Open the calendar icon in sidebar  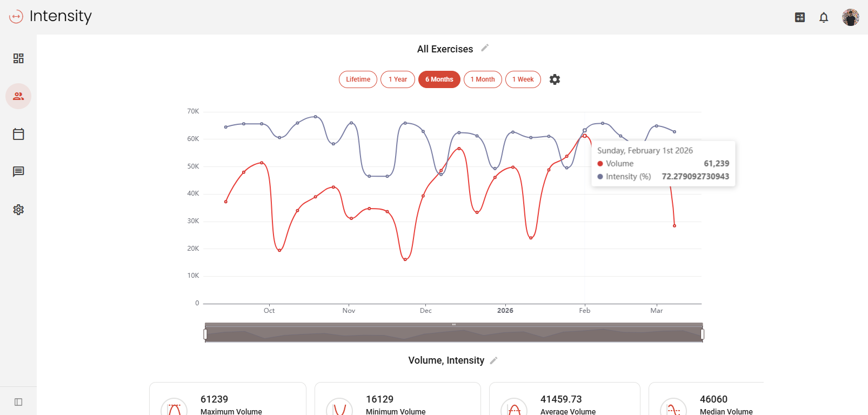pos(18,134)
